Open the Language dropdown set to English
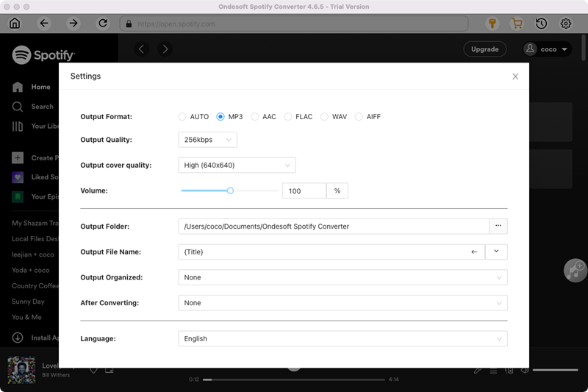588x392 pixels. coord(343,339)
